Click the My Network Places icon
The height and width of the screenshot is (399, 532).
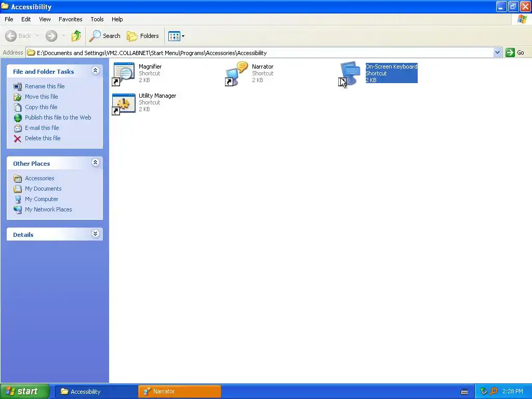pyautogui.click(x=18, y=210)
